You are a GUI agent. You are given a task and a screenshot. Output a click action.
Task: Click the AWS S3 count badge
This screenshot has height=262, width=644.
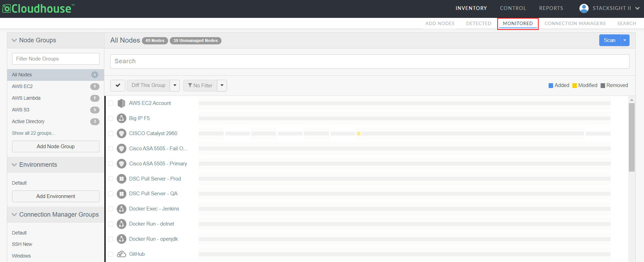95,110
